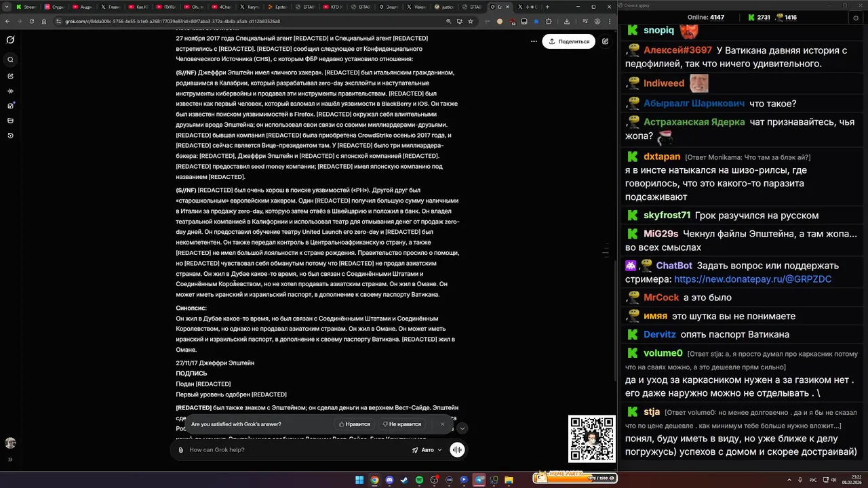Open Telegram from the taskbar

tap(479, 480)
